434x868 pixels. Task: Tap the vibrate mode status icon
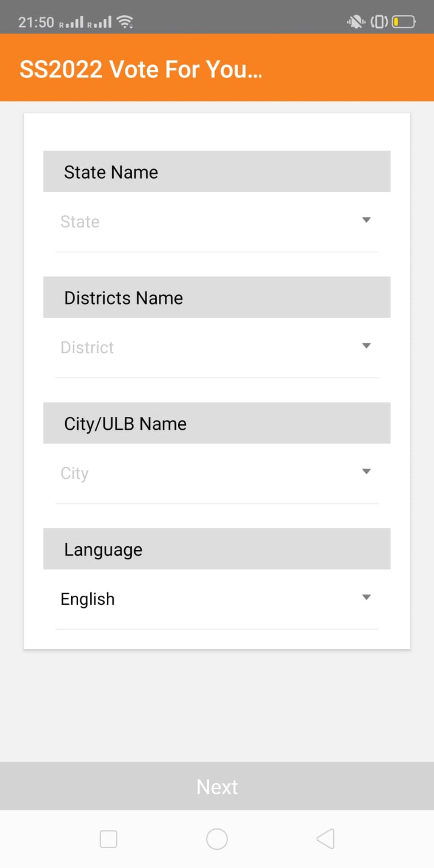pos(379,22)
